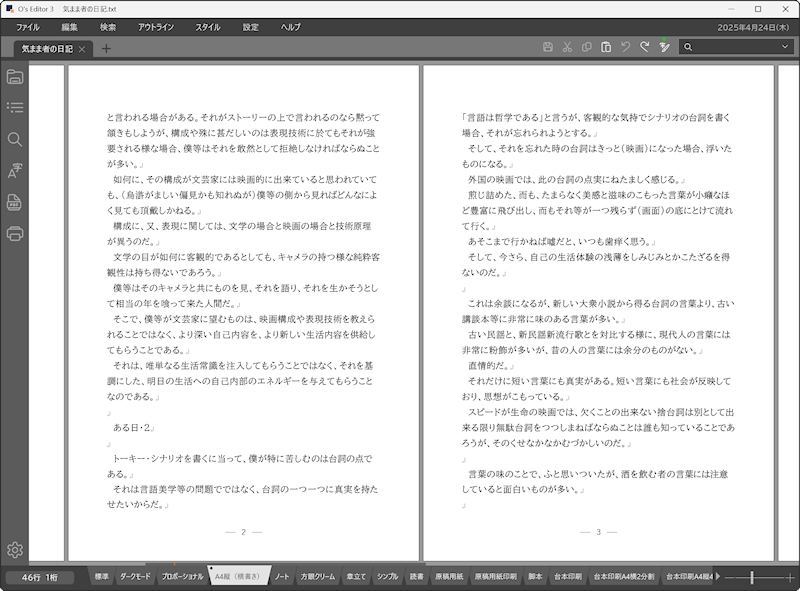800x591 pixels.
Task: Click into the toolbar search field
Action: [x=736, y=47]
